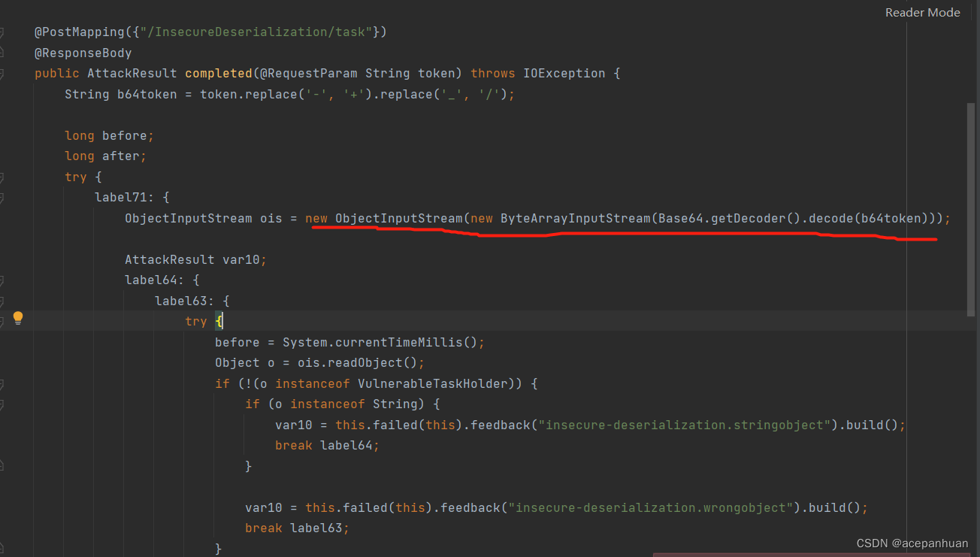Screen dimensions: 980x557
Task: Collapse the fold marker beside @PostMapping line
Action: [2, 32]
